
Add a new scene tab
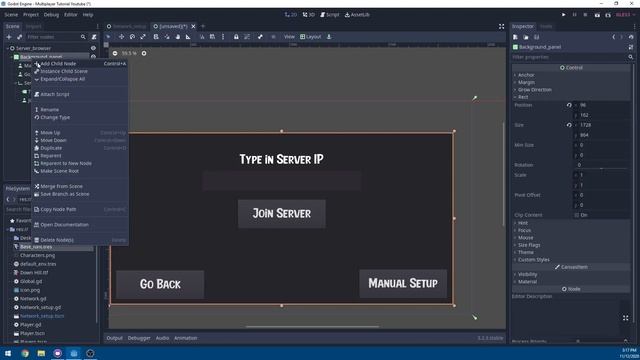coord(203,27)
